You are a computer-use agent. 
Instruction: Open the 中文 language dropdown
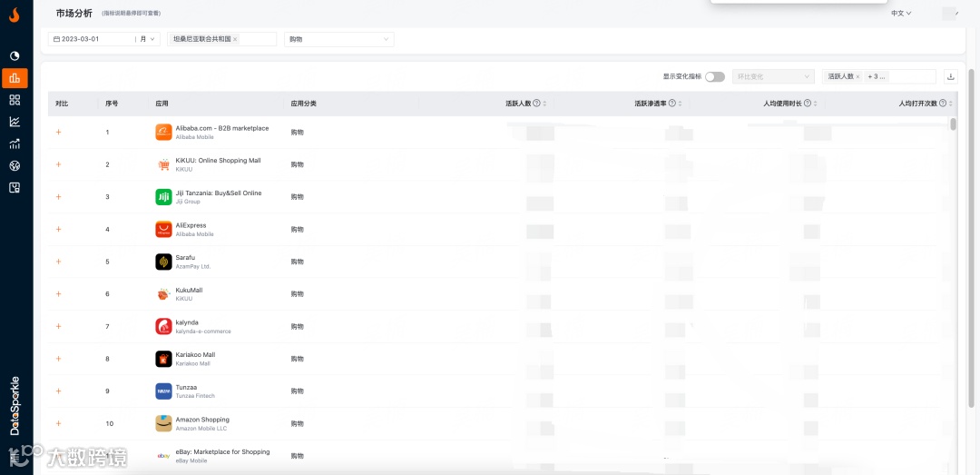tap(901, 13)
